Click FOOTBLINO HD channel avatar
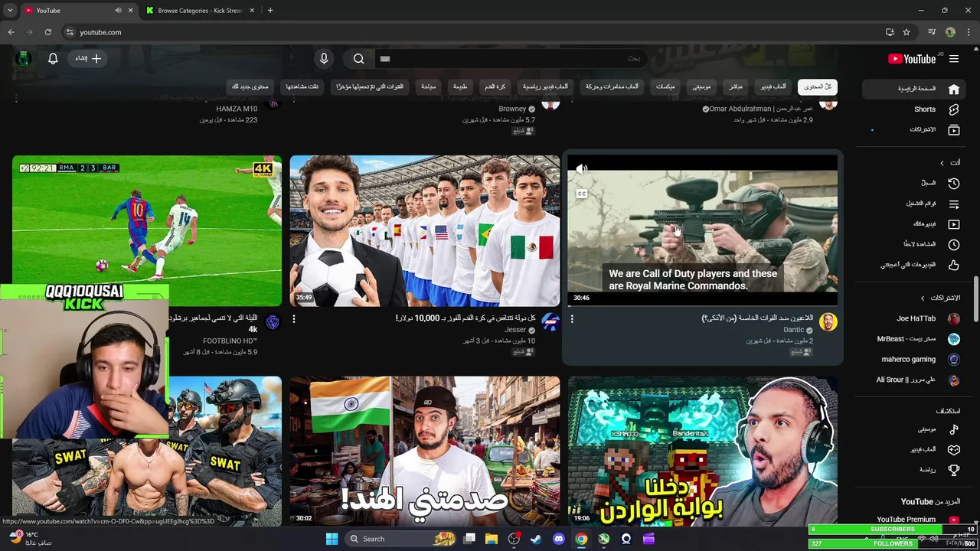Image resolution: width=980 pixels, height=551 pixels. pos(272,321)
